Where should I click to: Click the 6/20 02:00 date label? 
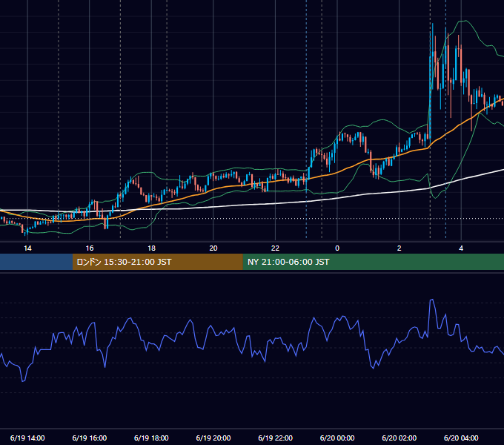399,438
